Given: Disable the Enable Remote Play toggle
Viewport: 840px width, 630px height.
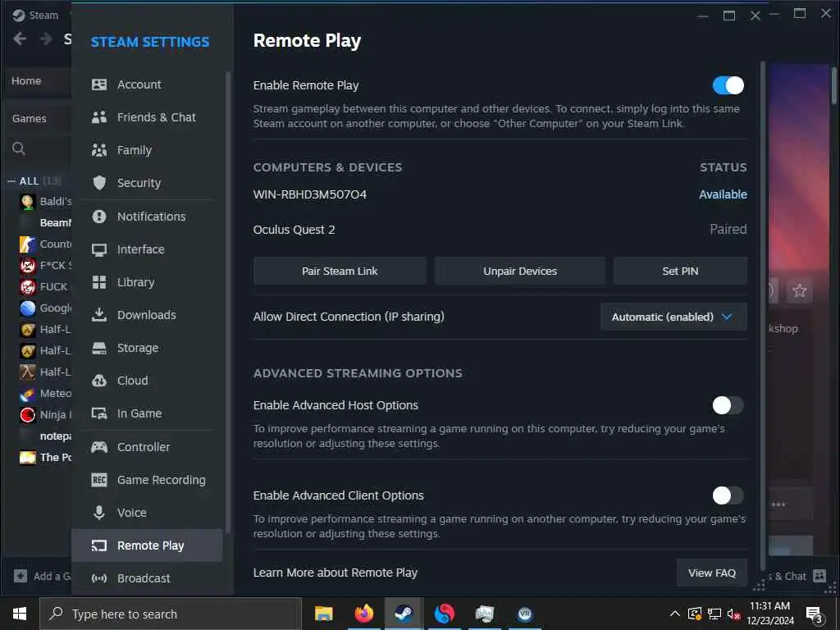Looking at the screenshot, I should [728, 85].
